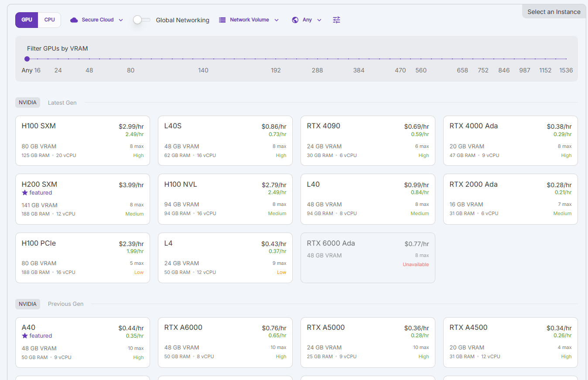Select the L40S GPU card
This screenshot has width=588, height=380.
[225, 140]
